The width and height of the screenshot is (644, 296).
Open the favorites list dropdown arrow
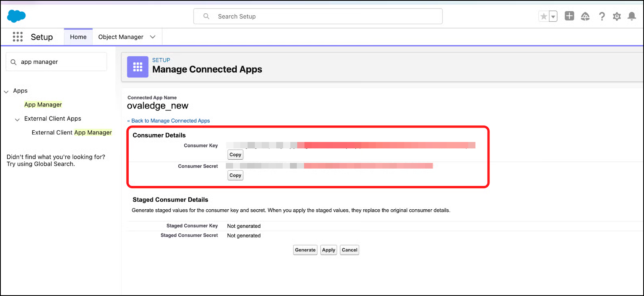(x=553, y=17)
